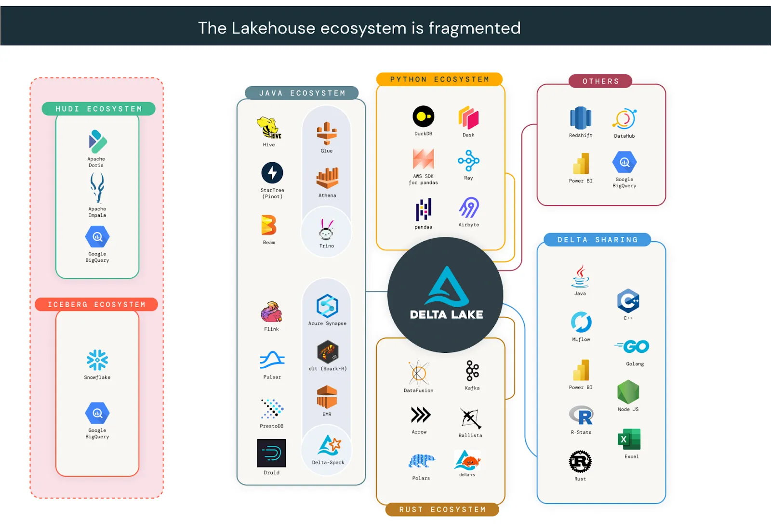Click the Trino bunny icon
The image size is (771, 532).
(x=326, y=230)
